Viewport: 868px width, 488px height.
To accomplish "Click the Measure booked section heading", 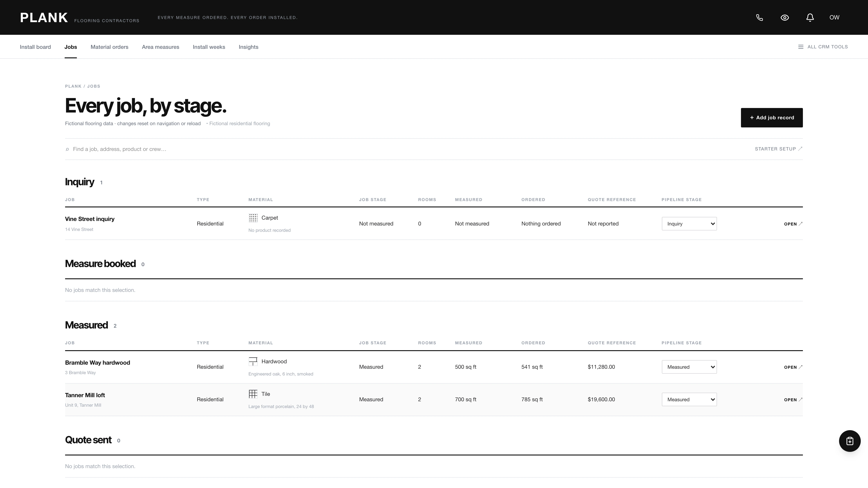I will (x=100, y=264).
